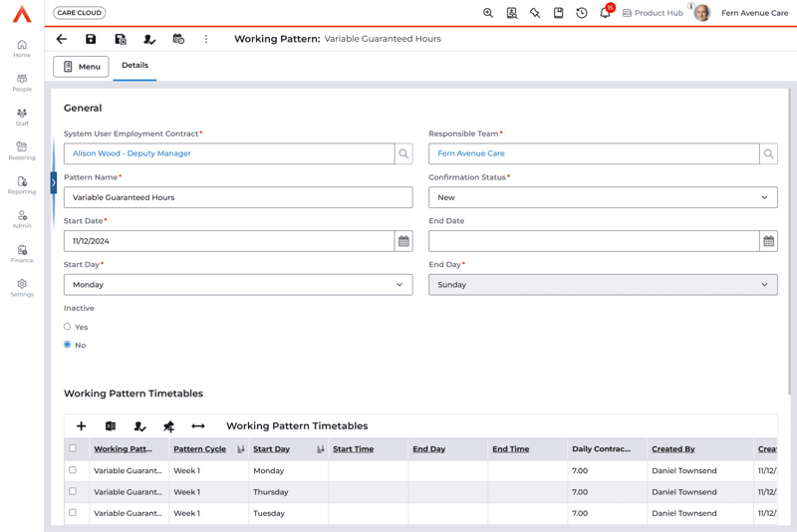Open the Menu tab button
This screenshot has height=532, width=797.
tap(81, 67)
